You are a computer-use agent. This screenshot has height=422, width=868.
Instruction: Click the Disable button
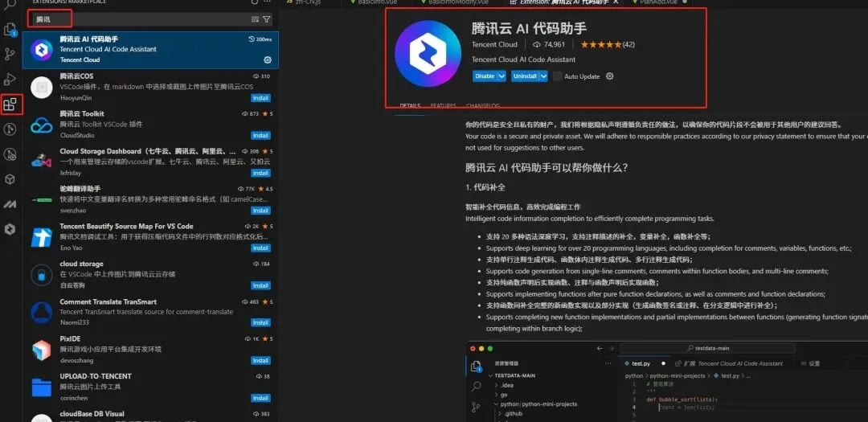[485, 76]
